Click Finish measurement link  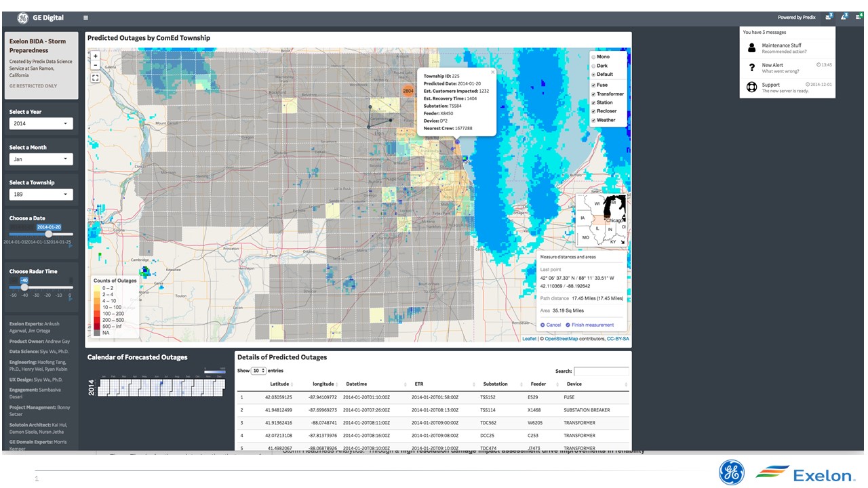coord(590,325)
